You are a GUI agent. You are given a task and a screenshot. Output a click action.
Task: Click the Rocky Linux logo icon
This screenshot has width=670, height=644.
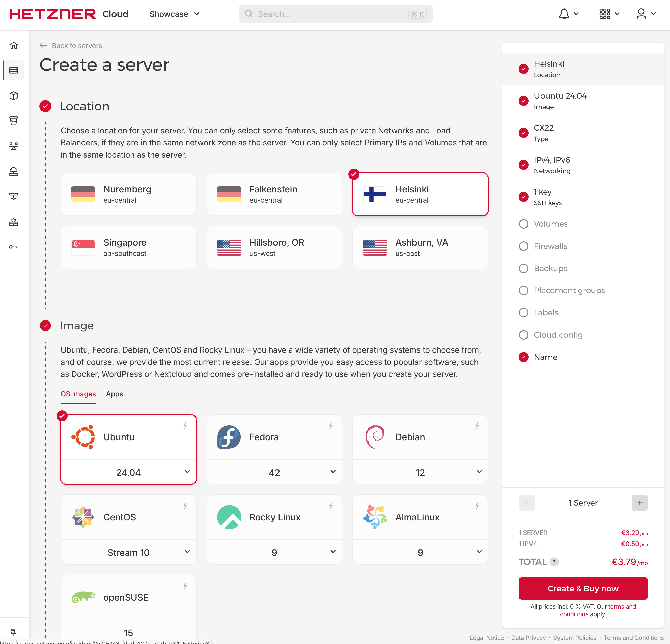(229, 517)
